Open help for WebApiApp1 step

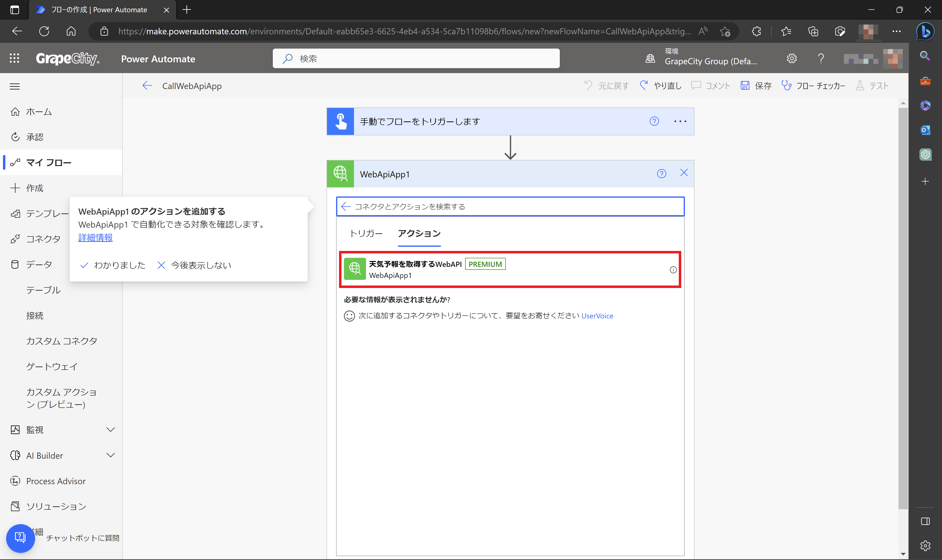661,174
